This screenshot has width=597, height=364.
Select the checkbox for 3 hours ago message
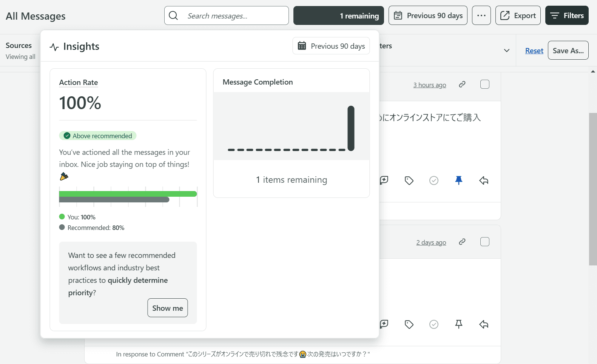click(484, 84)
